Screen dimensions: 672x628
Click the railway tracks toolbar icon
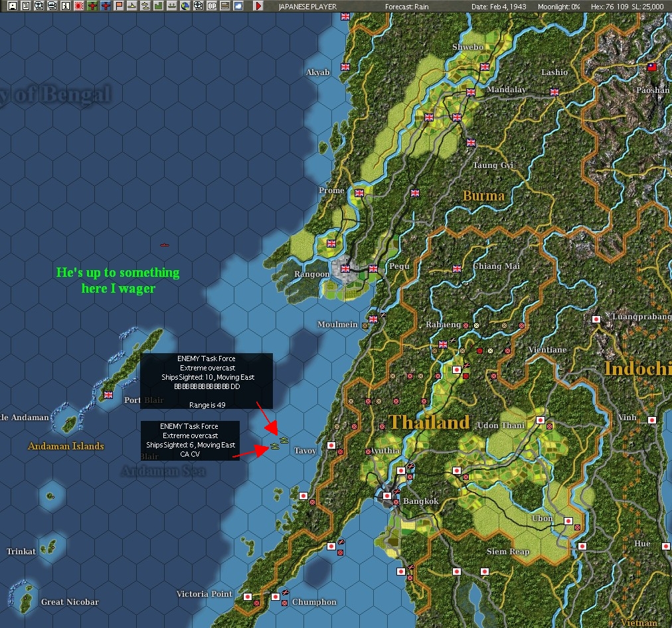225,5
